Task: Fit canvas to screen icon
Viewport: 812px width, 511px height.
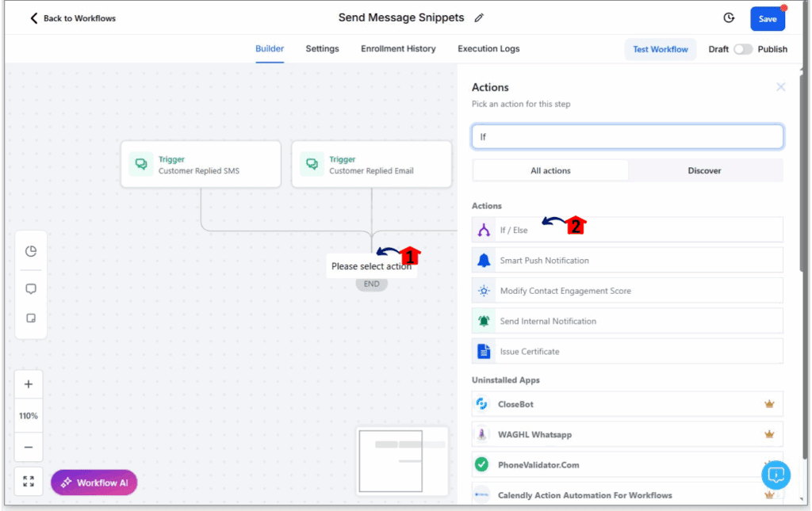Action: pos(29,482)
